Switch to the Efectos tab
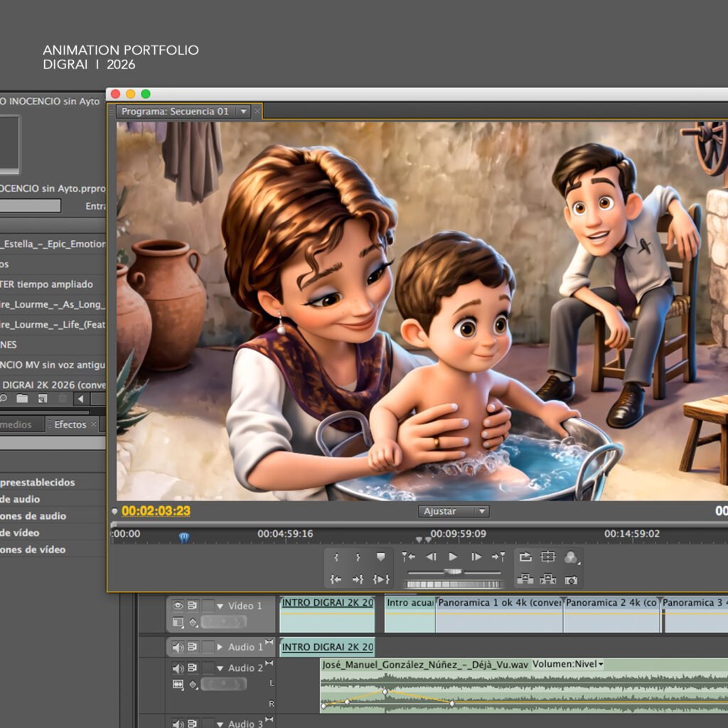Viewport: 728px width, 728px height. point(70,424)
